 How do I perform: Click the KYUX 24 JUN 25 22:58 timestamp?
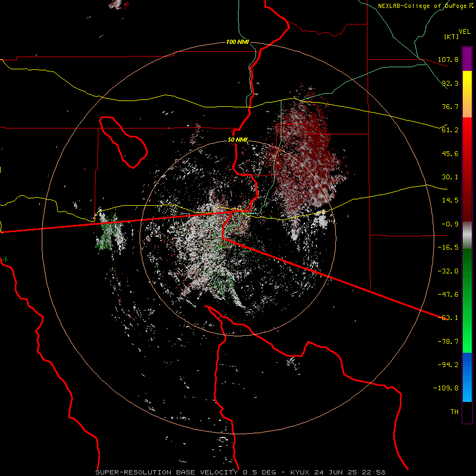(x=338, y=472)
